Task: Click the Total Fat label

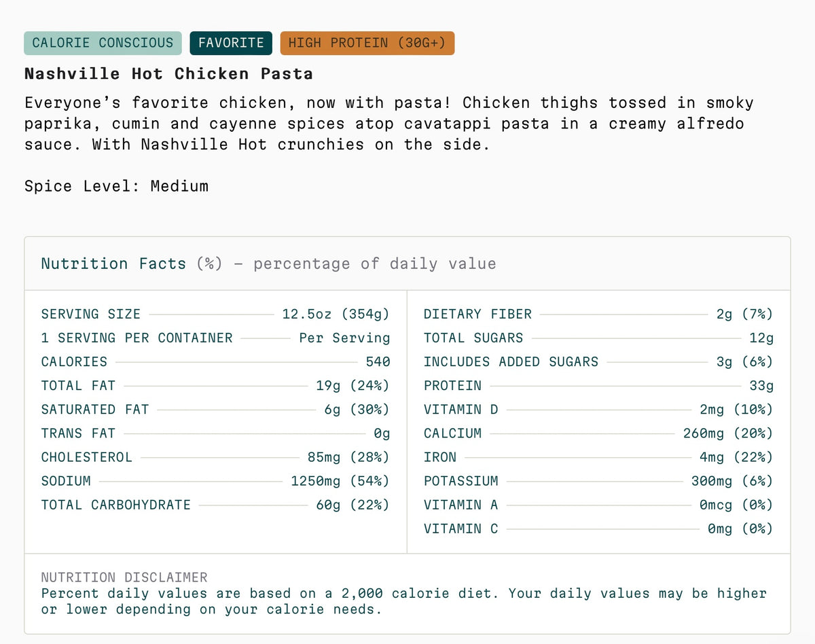Action: 79,385
